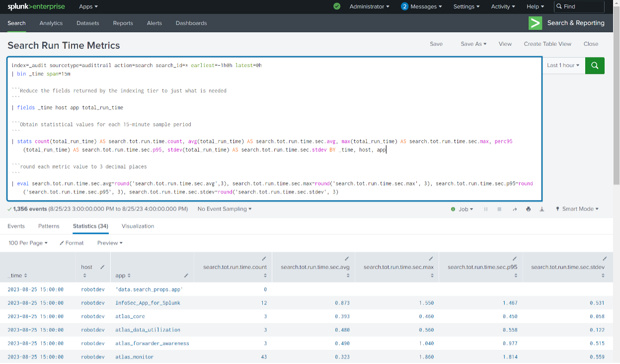Viewport: 620px width, 364px height.
Task: Open the 100 Per Page dropdown
Action: tap(28, 243)
